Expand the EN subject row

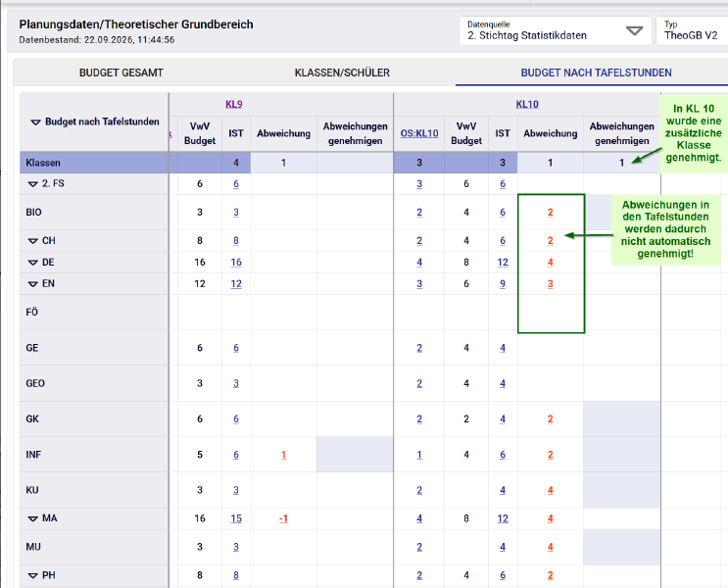33,284
